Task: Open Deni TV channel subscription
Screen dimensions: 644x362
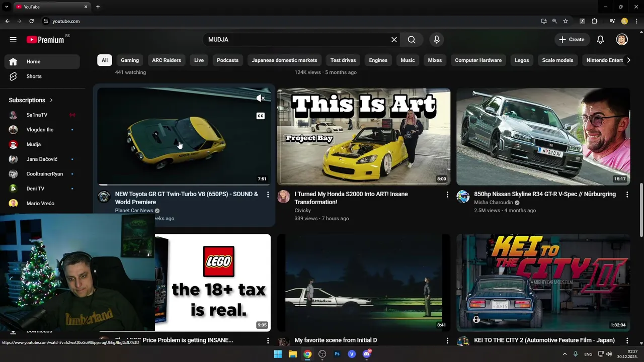Action: pyautogui.click(x=42, y=189)
